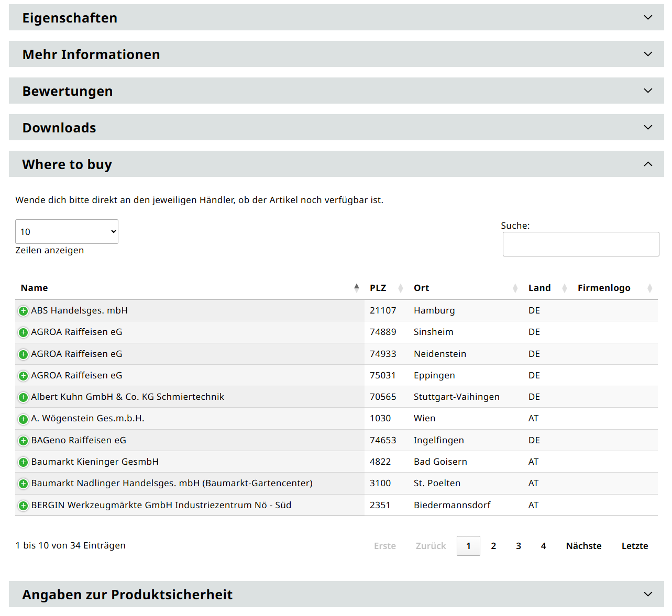Click the '1 bis 10 von 34 Einträgen' info text

[71, 545]
